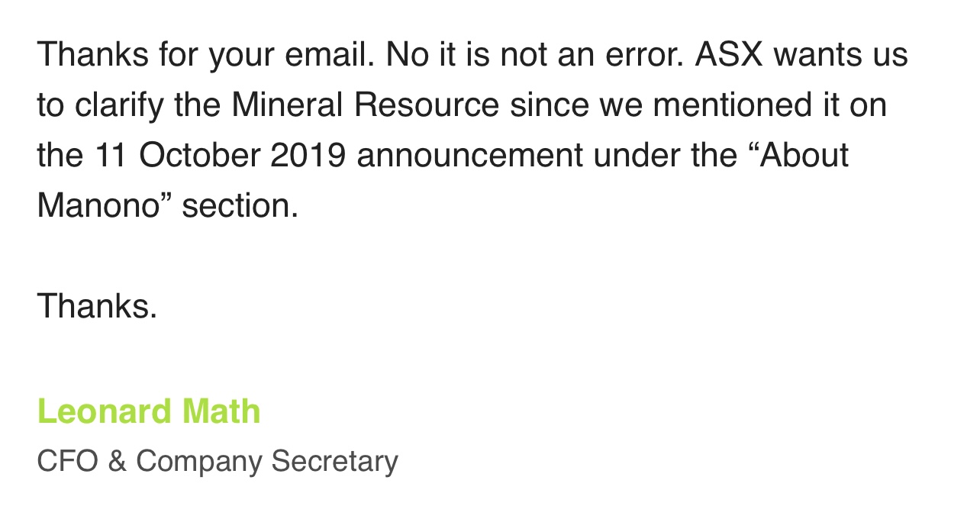The image size is (980, 519).
Task: Click the word error in first line
Action: [645, 55]
